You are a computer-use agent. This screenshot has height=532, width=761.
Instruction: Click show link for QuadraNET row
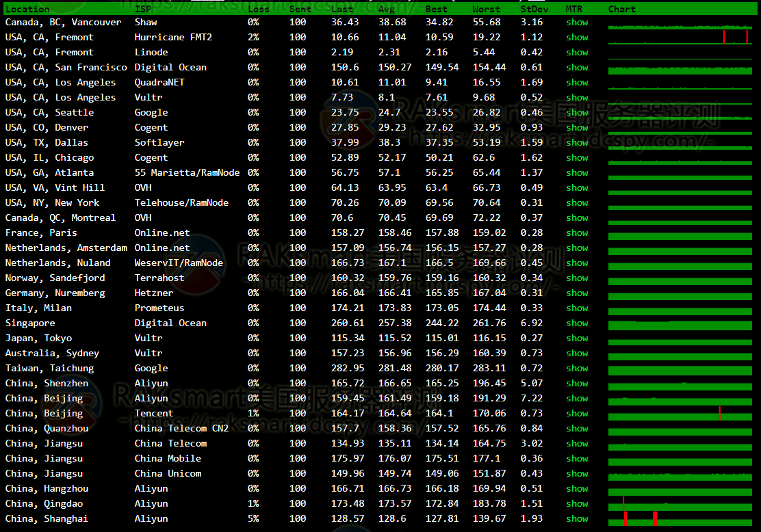click(x=577, y=83)
